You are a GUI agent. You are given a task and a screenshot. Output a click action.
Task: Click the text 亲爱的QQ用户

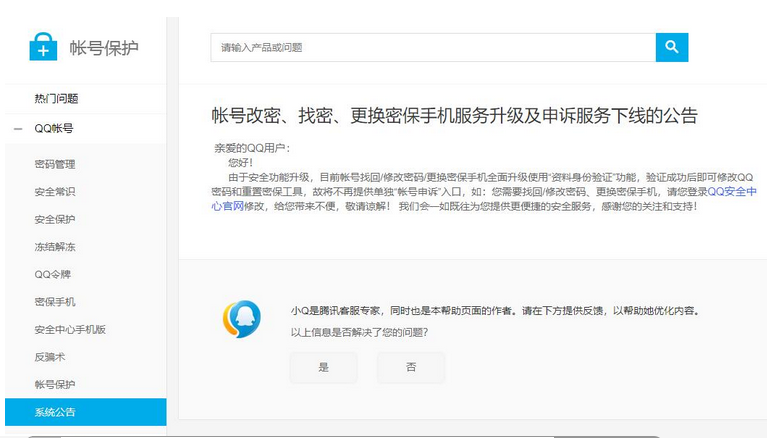click(x=252, y=148)
